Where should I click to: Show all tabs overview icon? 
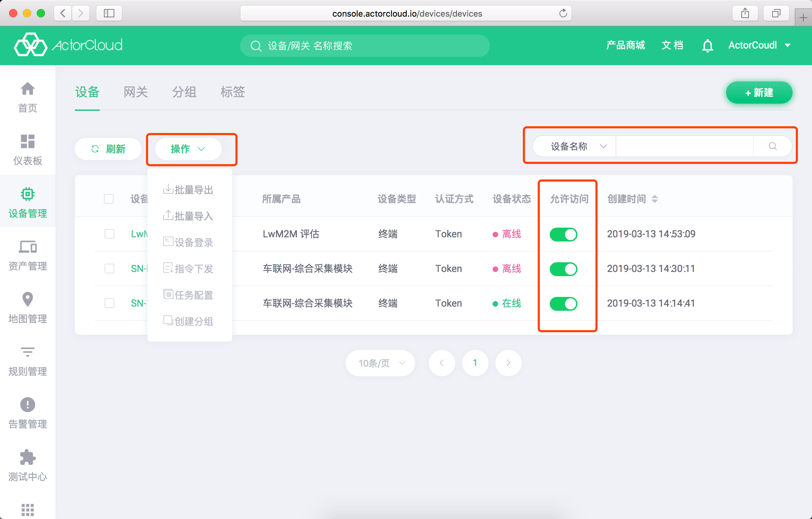776,13
